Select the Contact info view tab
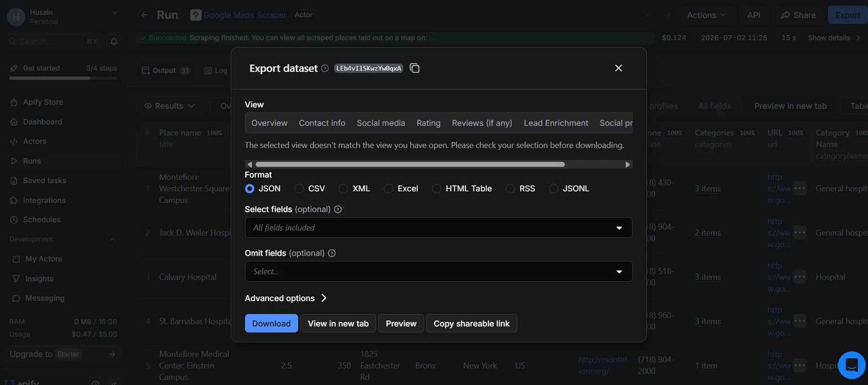 tap(322, 123)
